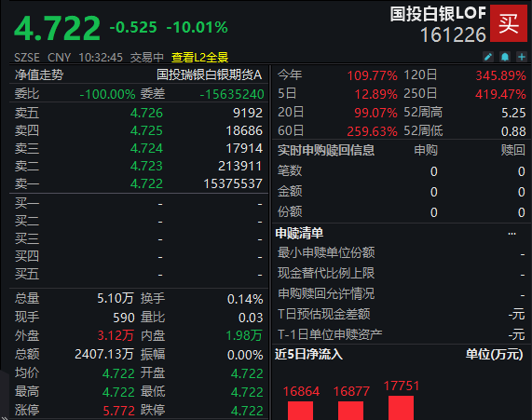Click the 申赎清单 section title
The height and width of the screenshot is (420, 532).
point(299,233)
